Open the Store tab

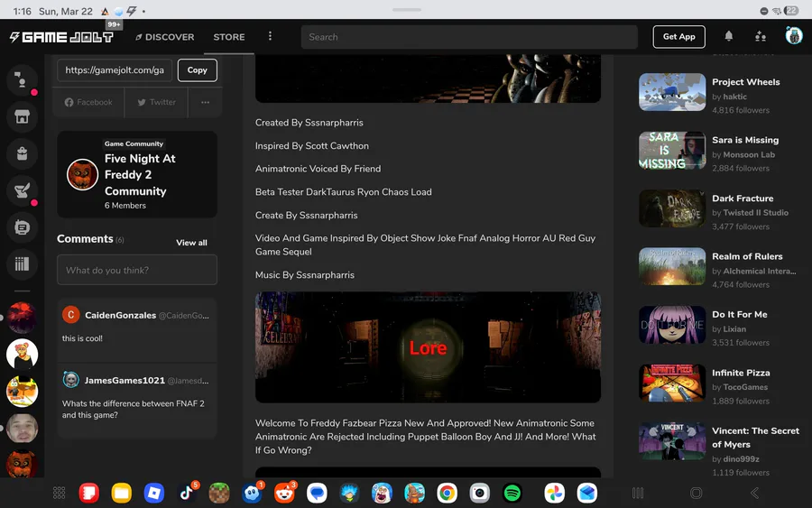click(229, 37)
